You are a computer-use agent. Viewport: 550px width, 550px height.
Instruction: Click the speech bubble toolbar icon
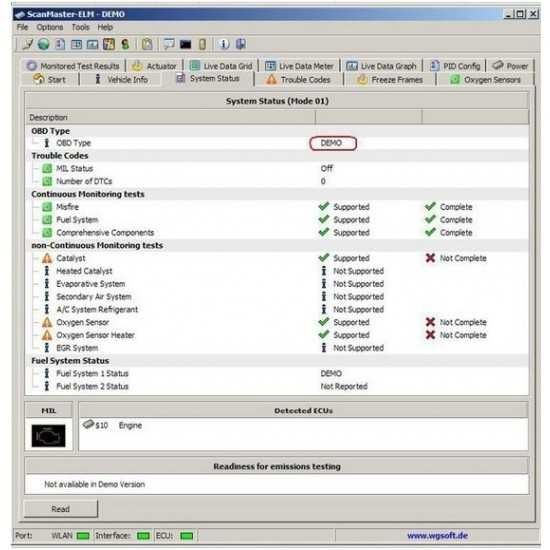[169, 44]
